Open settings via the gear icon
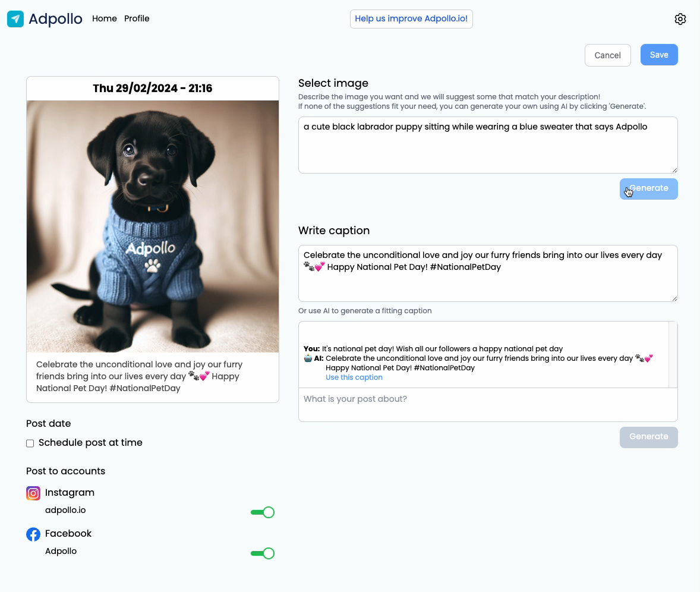Screen dimensions: 700x592 click(x=680, y=19)
